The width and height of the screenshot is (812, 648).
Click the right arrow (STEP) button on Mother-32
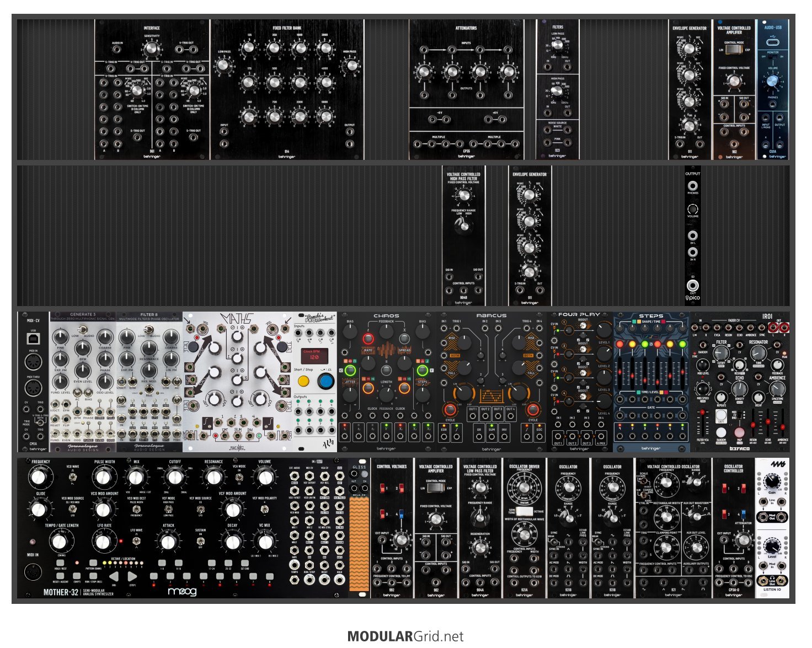[133, 577]
